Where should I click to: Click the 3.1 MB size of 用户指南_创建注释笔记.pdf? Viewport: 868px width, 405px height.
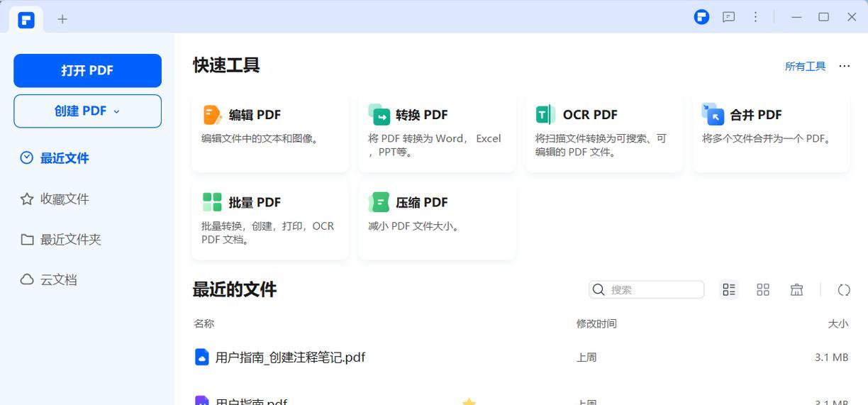coord(832,357)
